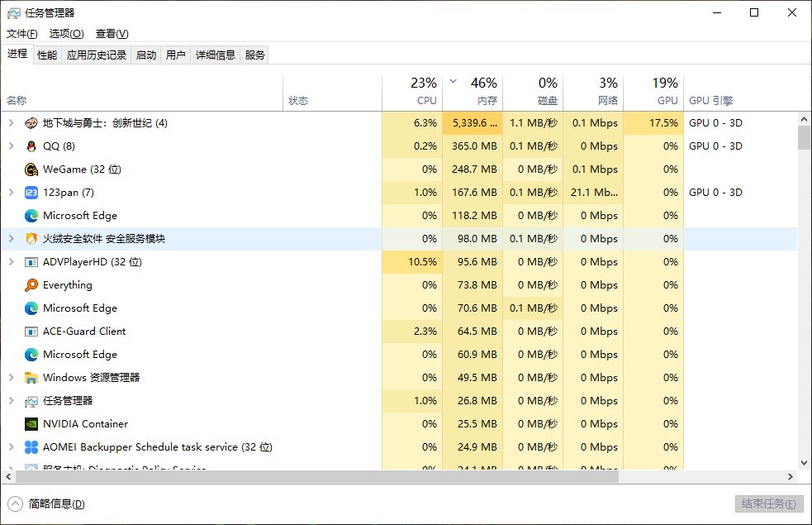Image resolution: width=812 pixels, height=525 pixels.
Task: Switch to the 服务 tab
Action: tap(254, 55)
